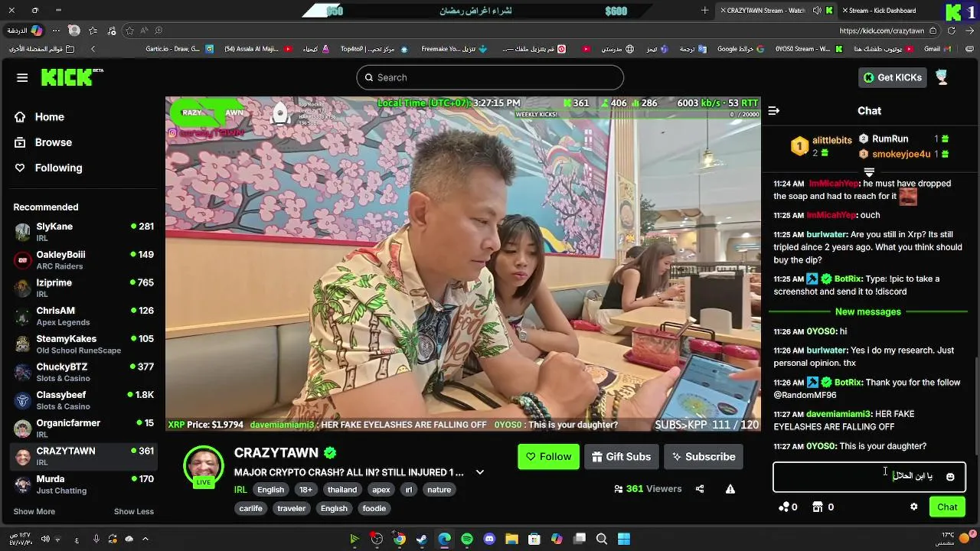Click the share stream icon

click(x=700, y=489)
